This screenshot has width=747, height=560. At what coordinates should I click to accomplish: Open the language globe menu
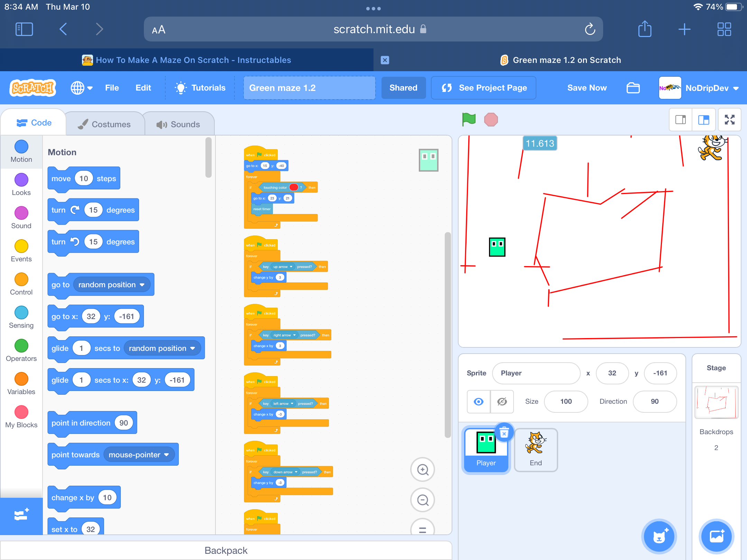[x=81, y=88]
